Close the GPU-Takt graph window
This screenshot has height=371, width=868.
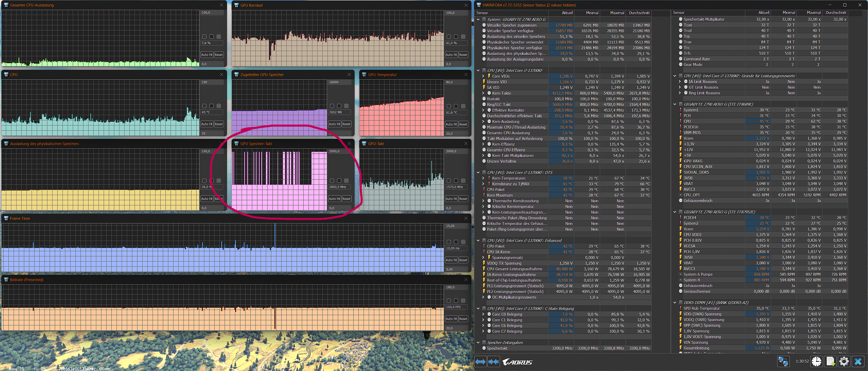pyautogui.click(x=466, y=144)
